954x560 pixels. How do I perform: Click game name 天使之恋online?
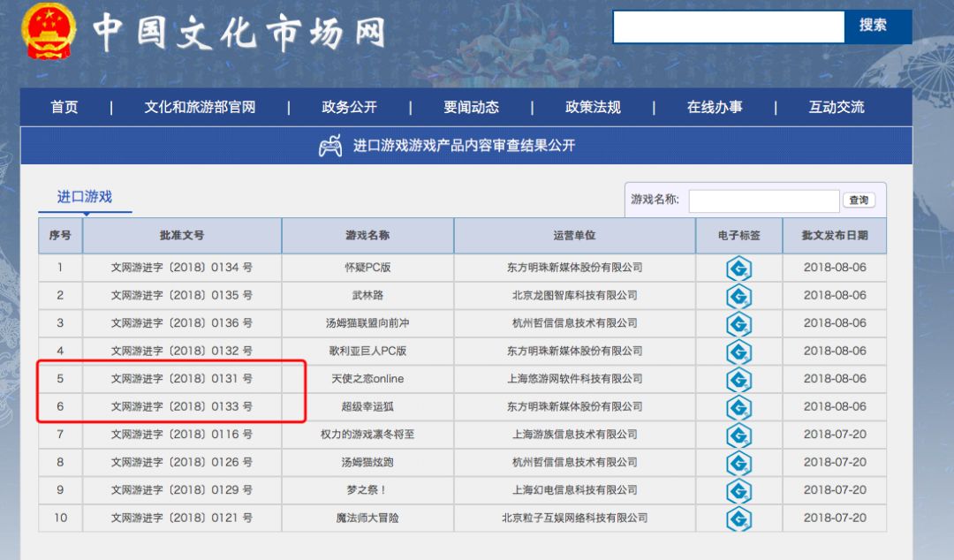point(367,379)
